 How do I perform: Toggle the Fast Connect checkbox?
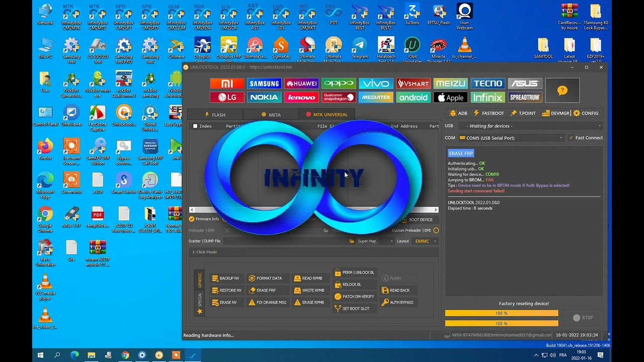click(571, 138)
